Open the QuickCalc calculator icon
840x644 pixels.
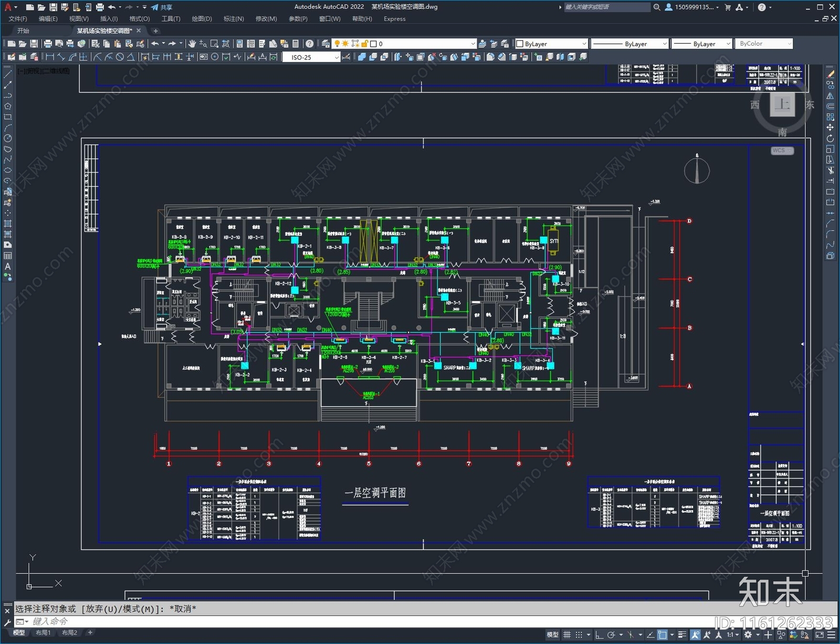pyautogui.click(x=295, y=44)
